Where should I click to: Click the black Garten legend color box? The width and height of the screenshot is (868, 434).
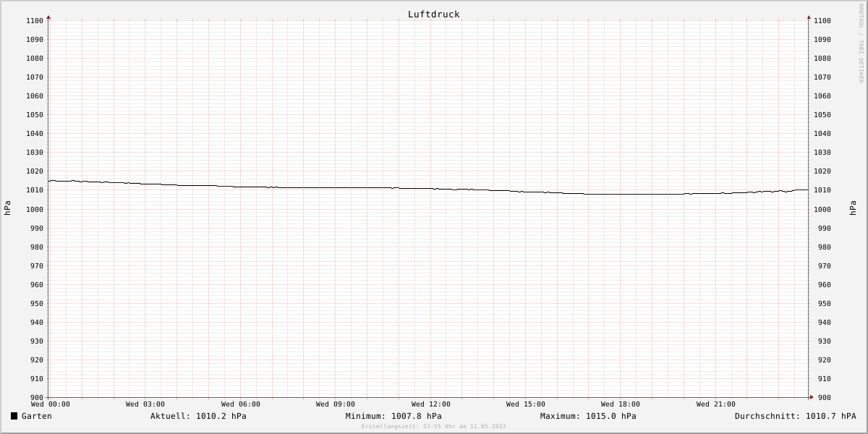(x=14, y=416)
